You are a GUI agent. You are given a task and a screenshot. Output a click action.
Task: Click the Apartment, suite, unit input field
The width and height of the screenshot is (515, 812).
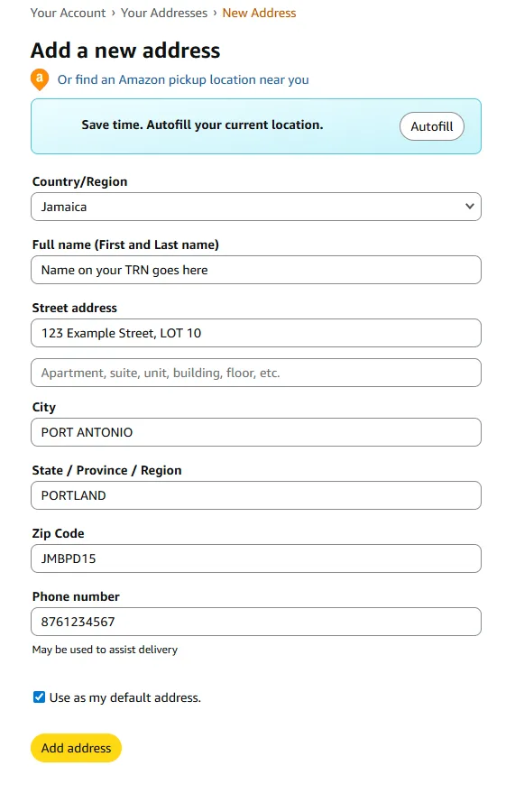pos(255,373)
